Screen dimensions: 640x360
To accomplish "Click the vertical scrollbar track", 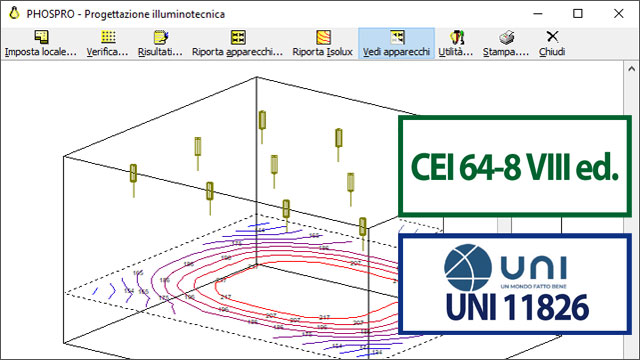I will (631, 216).
